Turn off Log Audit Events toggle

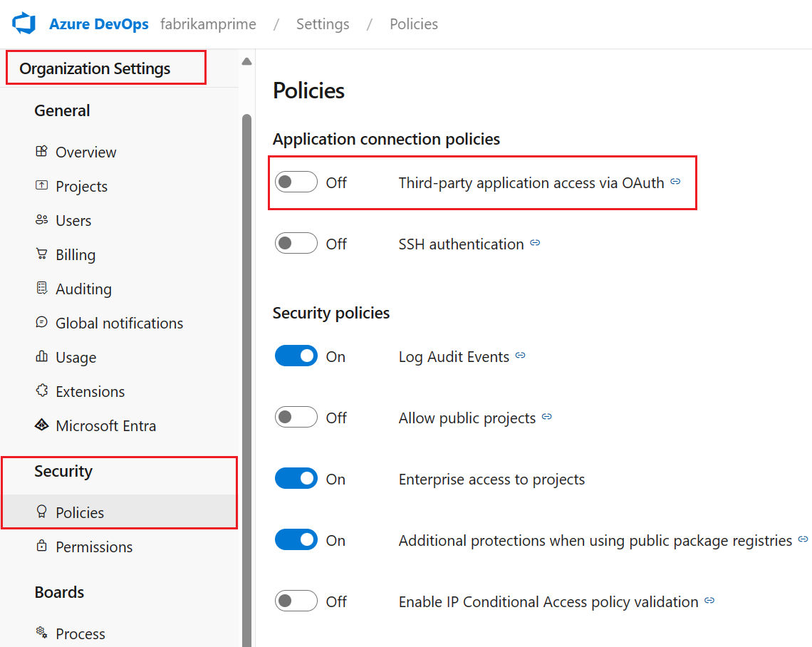[296, 356]
